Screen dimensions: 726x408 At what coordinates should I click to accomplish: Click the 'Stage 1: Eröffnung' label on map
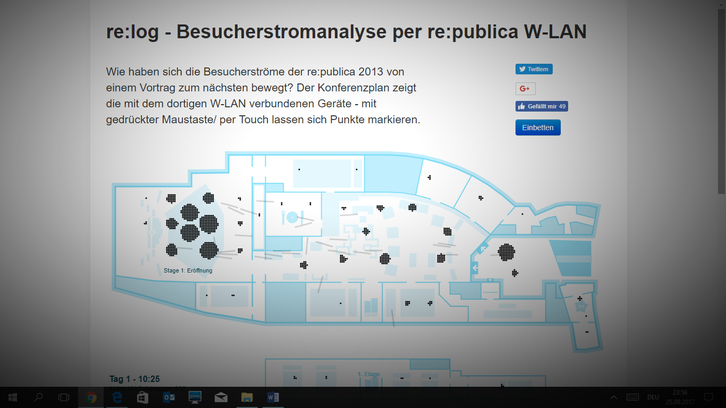[188, 270]
